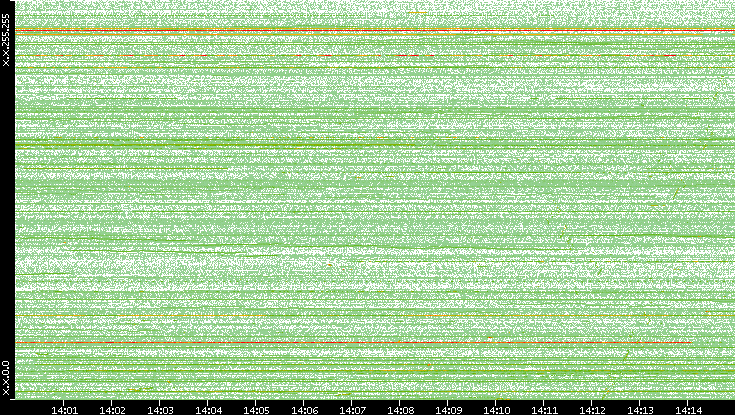Click the 14:09 time tick label
735x415 pixels.
pos(448,410)
